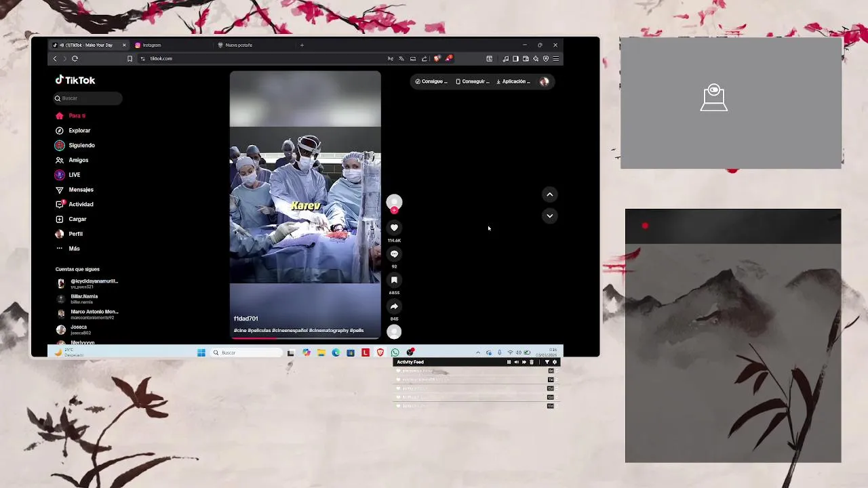Open Activity Feed settings gear
Viewport: 868px width, 488px height.
click(x=555, y=362)
